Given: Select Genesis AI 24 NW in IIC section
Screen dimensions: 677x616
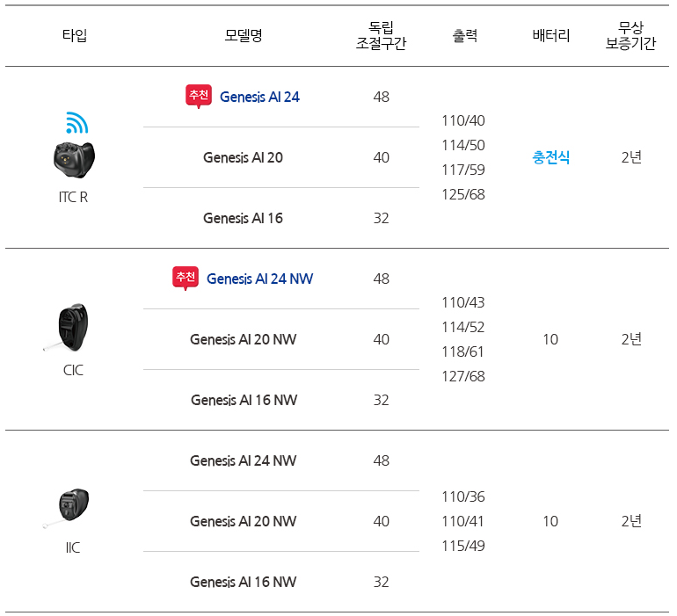Looking at the screenshot, I should tap(243, 460).
